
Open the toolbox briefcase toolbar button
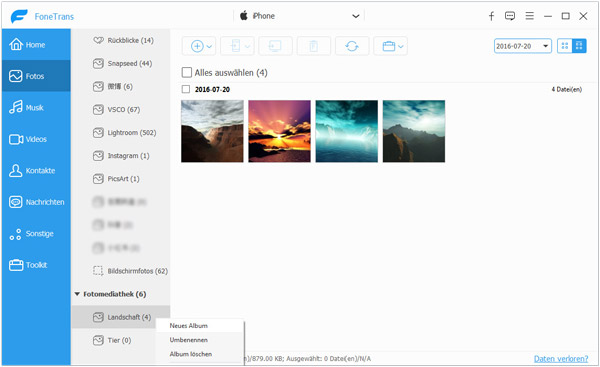click(x=391, y=46)
